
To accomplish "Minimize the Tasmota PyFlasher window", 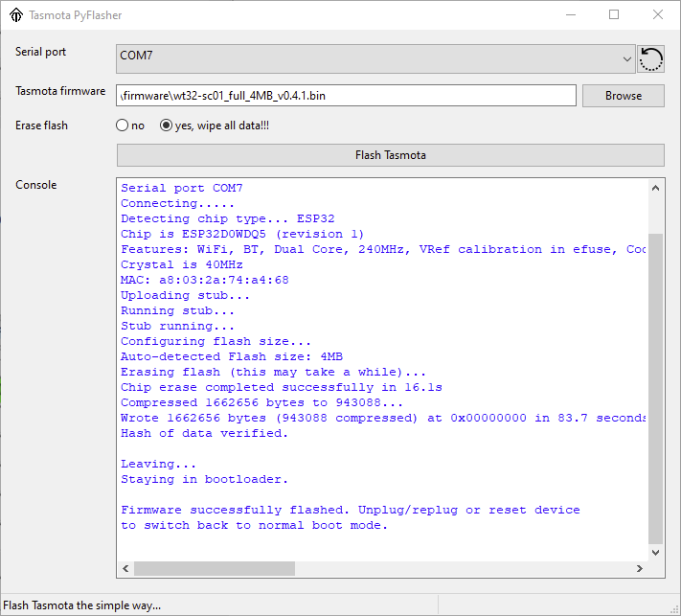I will point(571,15).
